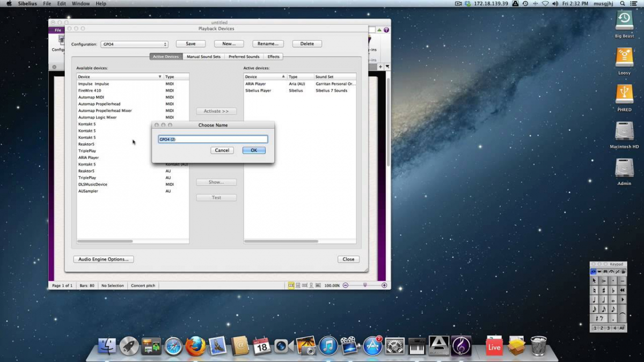Viewport: 644px width, 362px height.
Task: Click the sharp accidental on the Keypad
Action: (603, 290)
